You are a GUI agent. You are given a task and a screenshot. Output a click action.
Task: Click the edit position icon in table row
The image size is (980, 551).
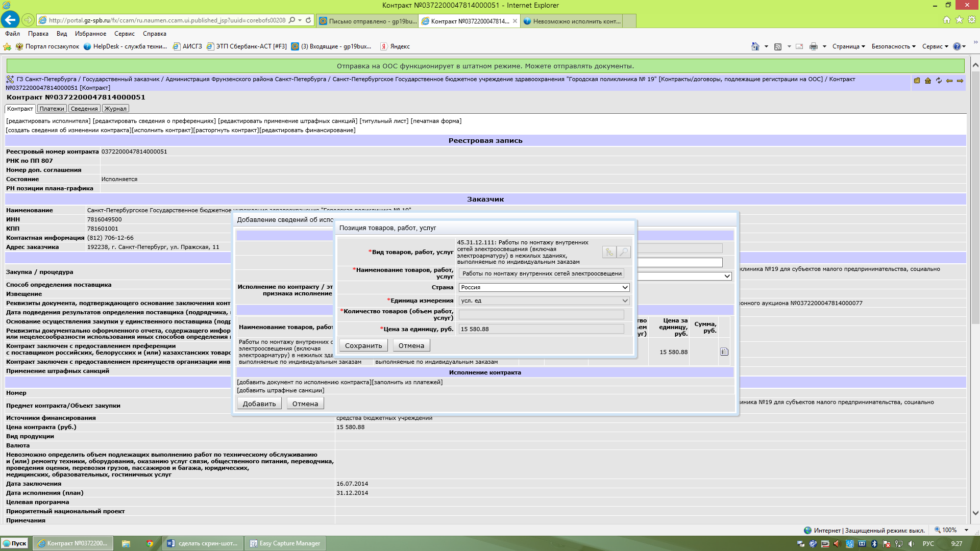coord(724,352)
